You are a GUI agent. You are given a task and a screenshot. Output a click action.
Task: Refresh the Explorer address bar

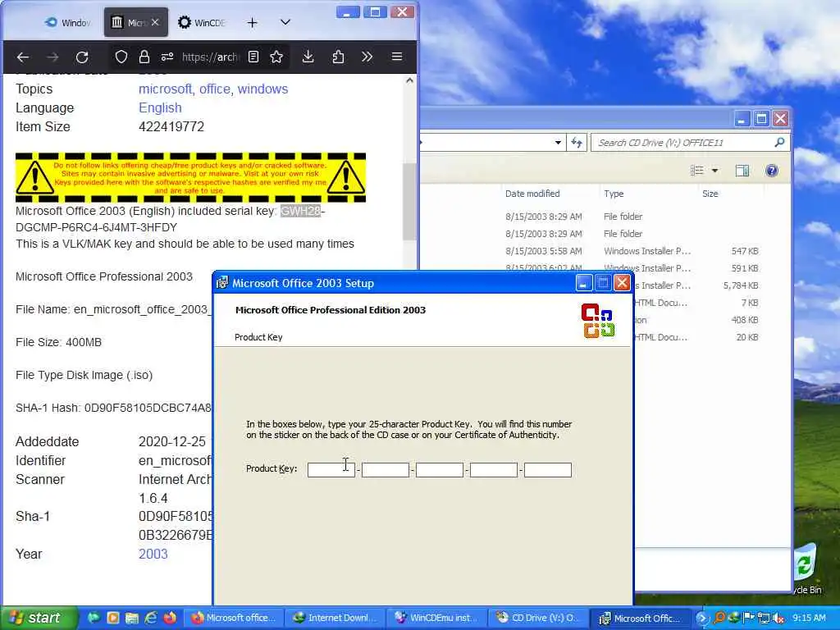[577, 143]
